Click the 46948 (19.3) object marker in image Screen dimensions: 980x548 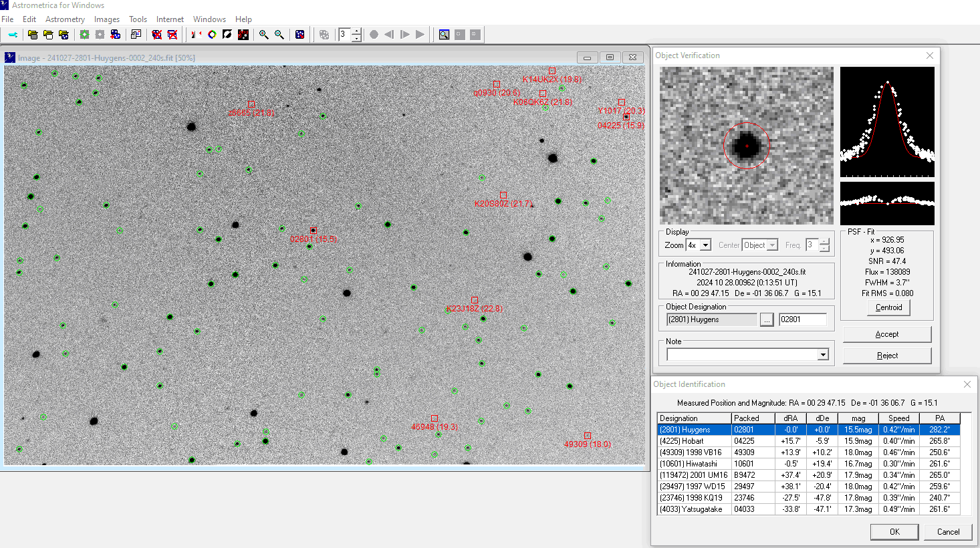point(435,418)
